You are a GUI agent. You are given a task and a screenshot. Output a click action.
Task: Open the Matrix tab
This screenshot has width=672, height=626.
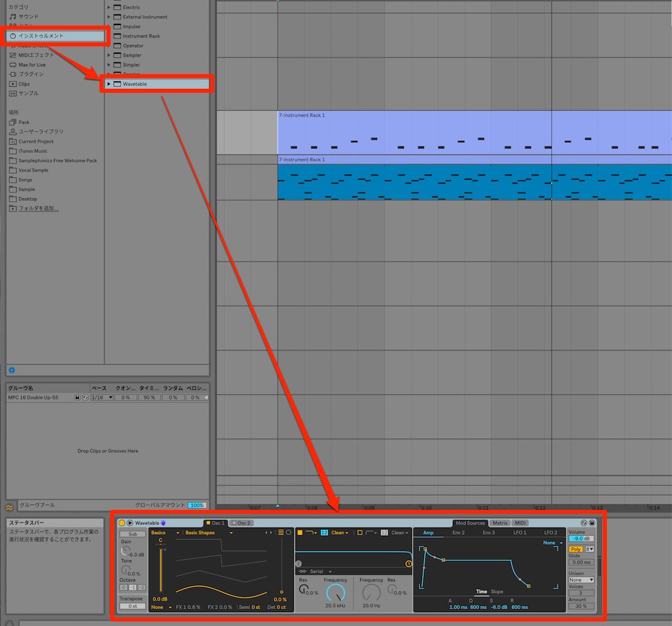500,523
